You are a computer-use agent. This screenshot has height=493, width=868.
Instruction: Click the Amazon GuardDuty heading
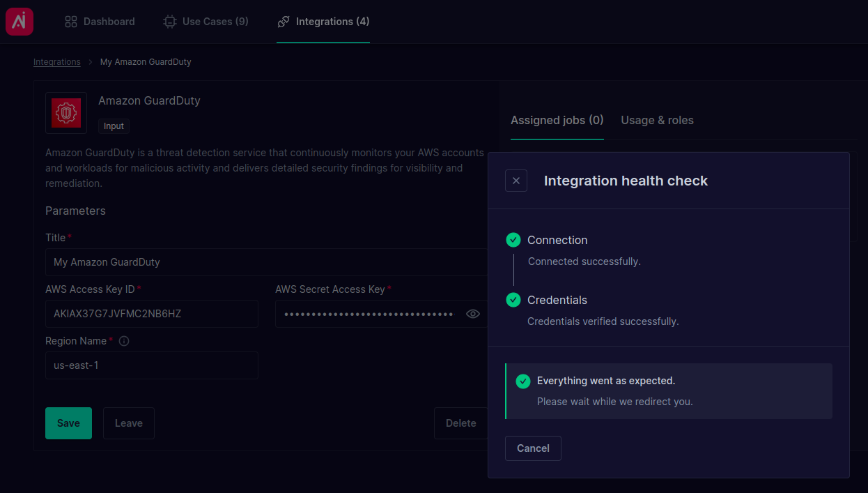click(x=149, y=100)
